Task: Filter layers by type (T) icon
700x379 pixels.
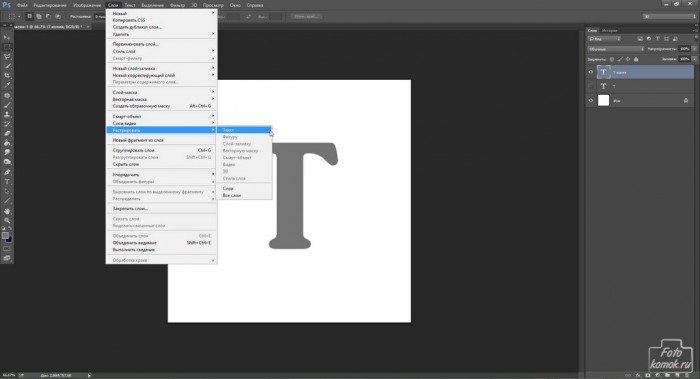Action: (x=657, y=39)
